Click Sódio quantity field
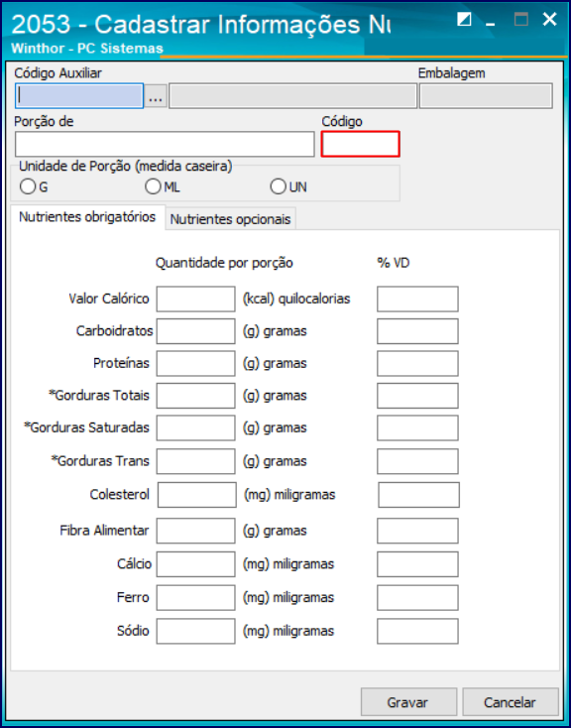The height and width of the screenshot is (728, 571). tap(196, 631)
